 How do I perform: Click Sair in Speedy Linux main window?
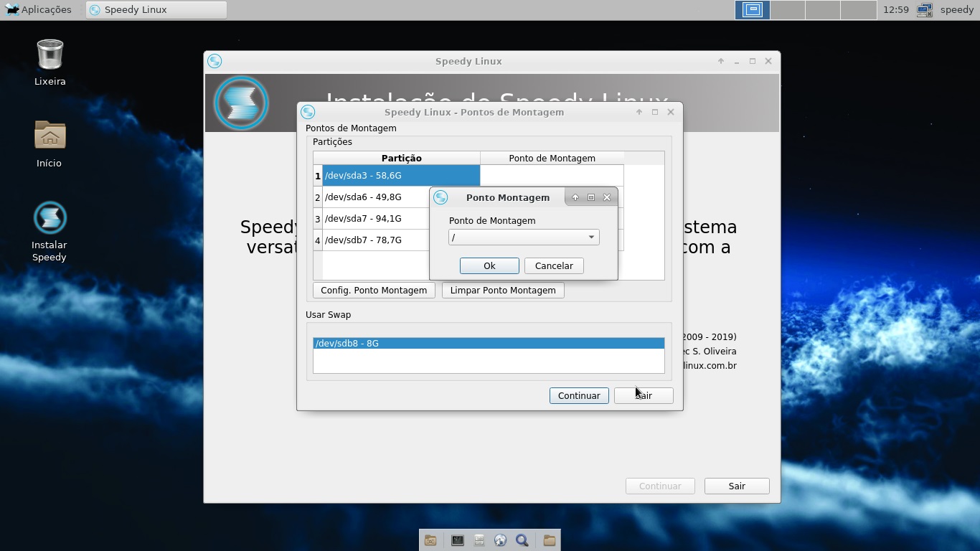coord(737,486)
